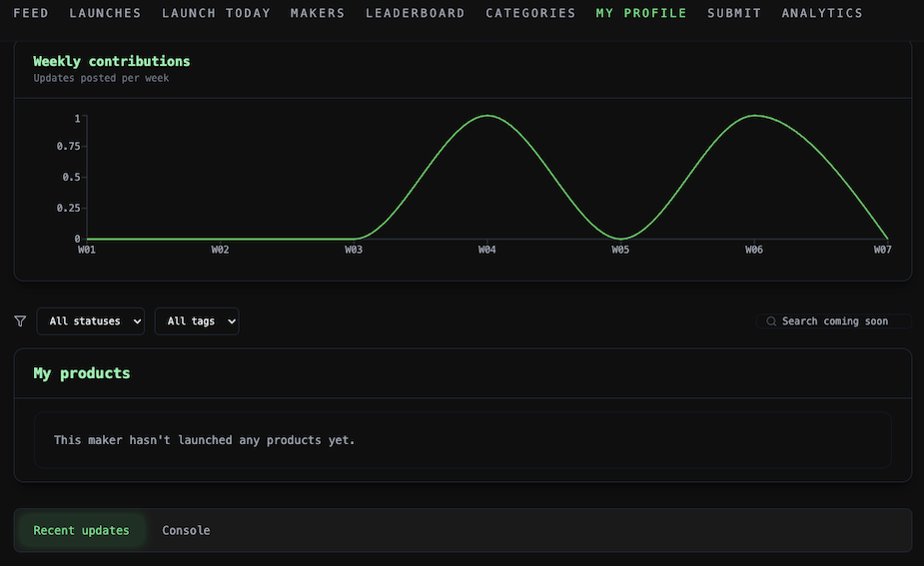This screenshot has height=566, width=924.
Task: Click the My products heading
Action: click(x=81, y=373)
